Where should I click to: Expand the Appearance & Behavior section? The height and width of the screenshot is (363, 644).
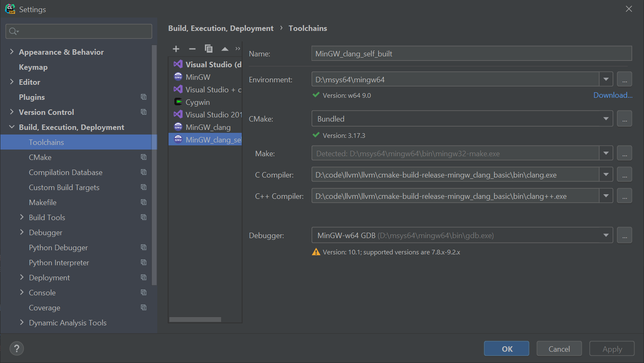11,52
